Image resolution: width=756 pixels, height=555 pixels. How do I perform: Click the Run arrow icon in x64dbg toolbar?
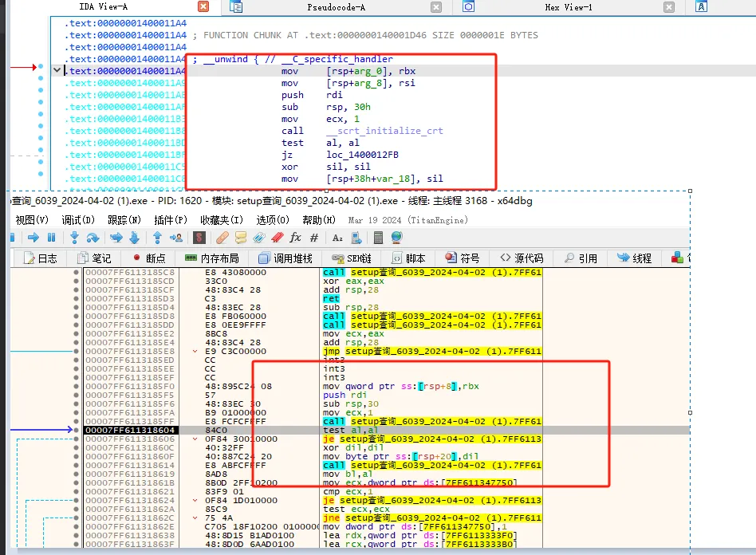pos(33,238)
